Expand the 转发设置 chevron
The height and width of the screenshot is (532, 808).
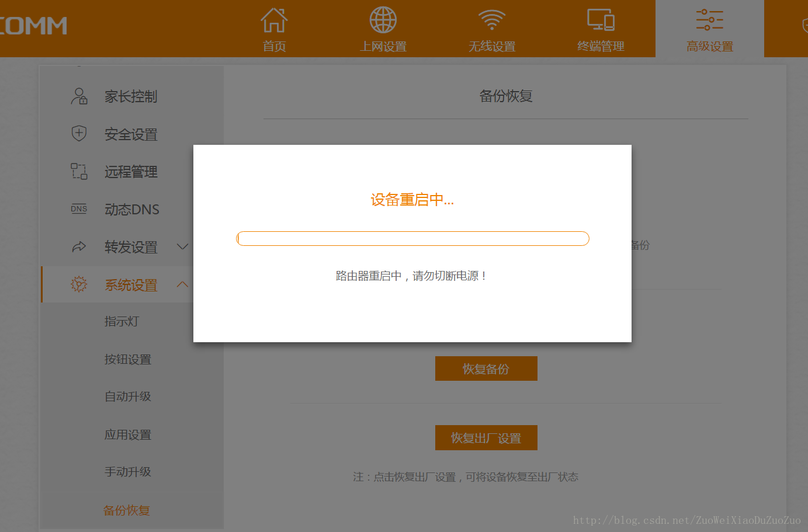(182, 246)
